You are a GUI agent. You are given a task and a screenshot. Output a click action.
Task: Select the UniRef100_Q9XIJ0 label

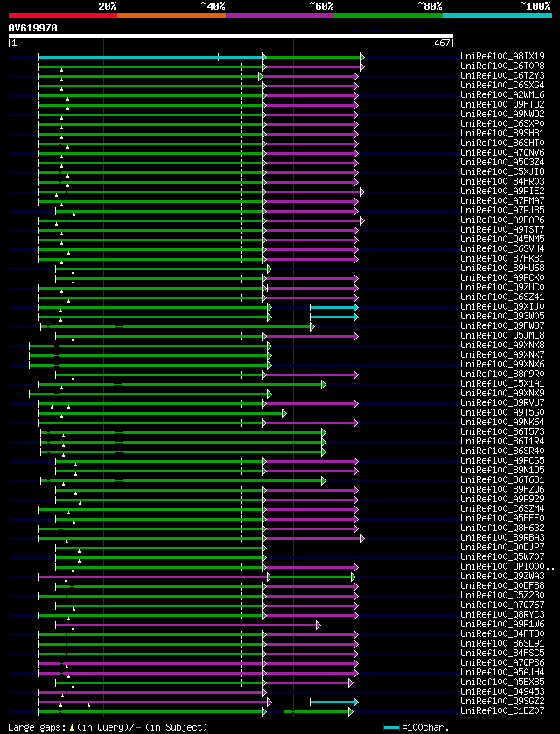click(502, 306)
